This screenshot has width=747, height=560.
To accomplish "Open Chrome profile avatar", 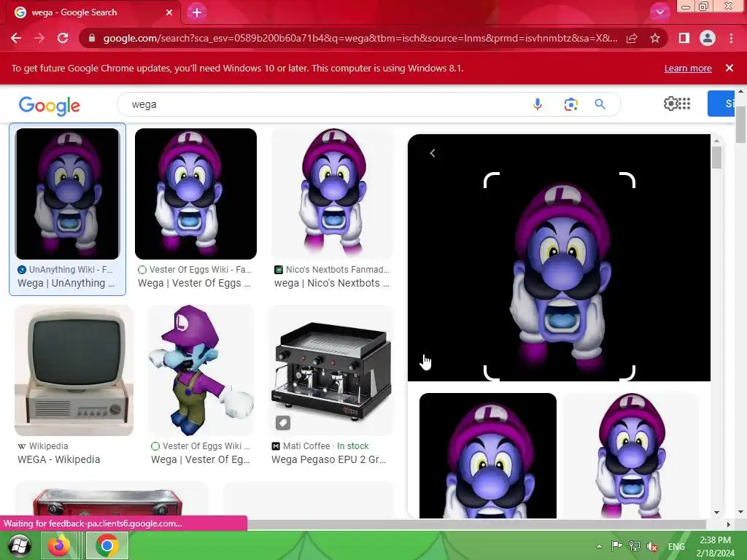I will [708, 38].
